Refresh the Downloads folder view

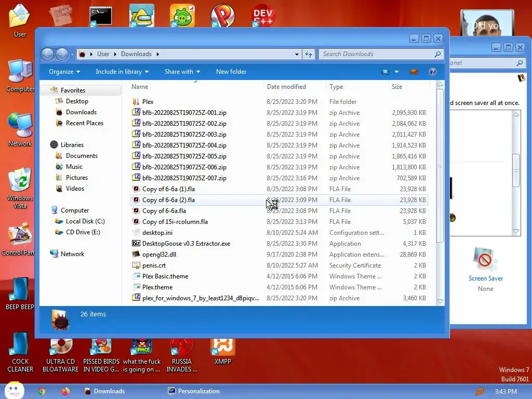(309, 54)
